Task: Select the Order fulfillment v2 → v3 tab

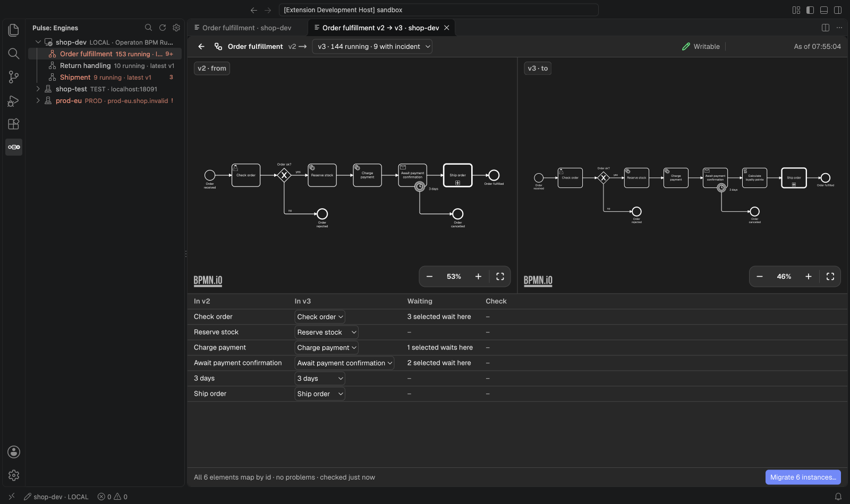Action: (380, 28)
